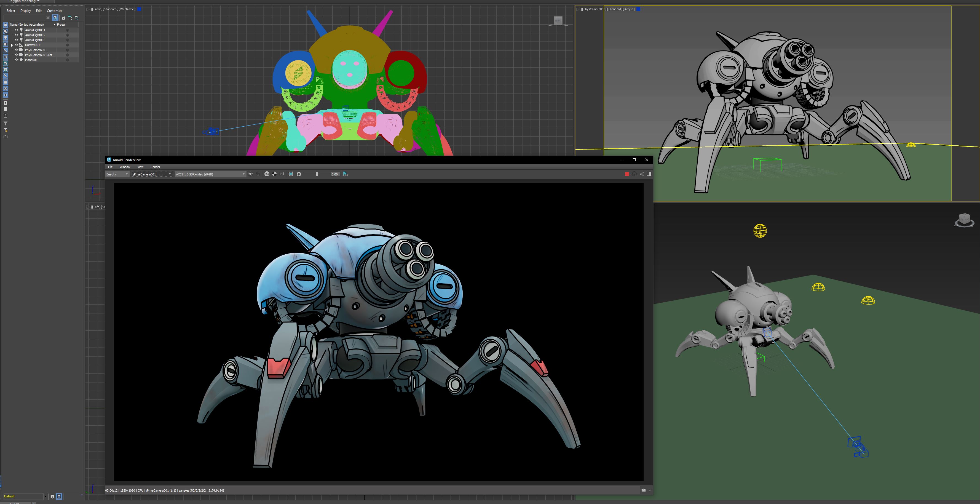Click the exposure slider handle
This screenshot has height=504, width=980.
coord(317,174)
